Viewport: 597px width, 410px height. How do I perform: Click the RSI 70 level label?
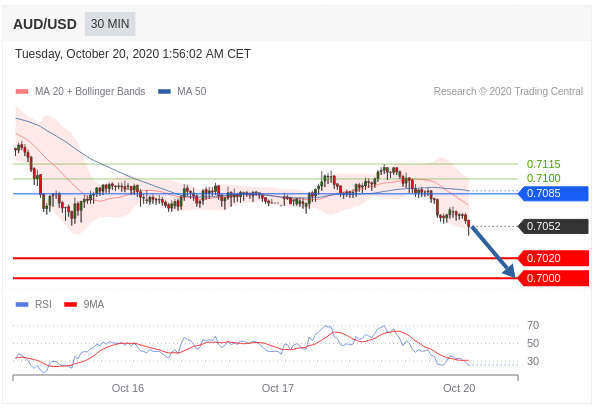click(533, 325)
